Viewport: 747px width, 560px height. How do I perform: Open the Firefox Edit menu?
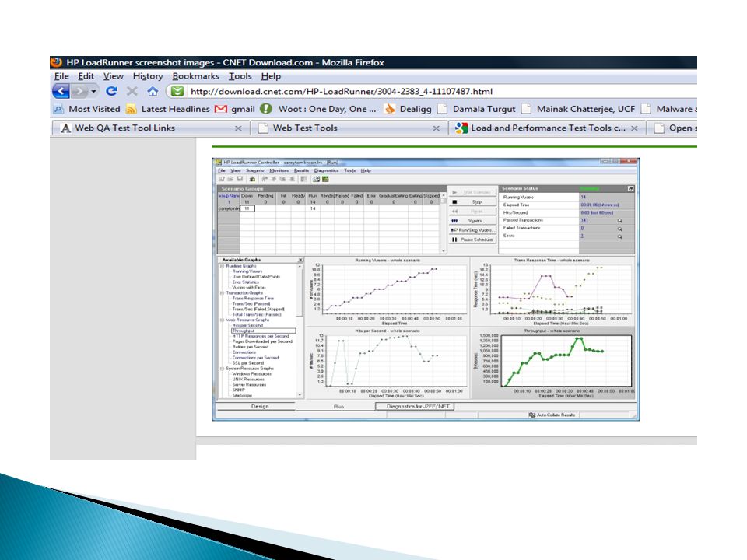tap(86, 76)
